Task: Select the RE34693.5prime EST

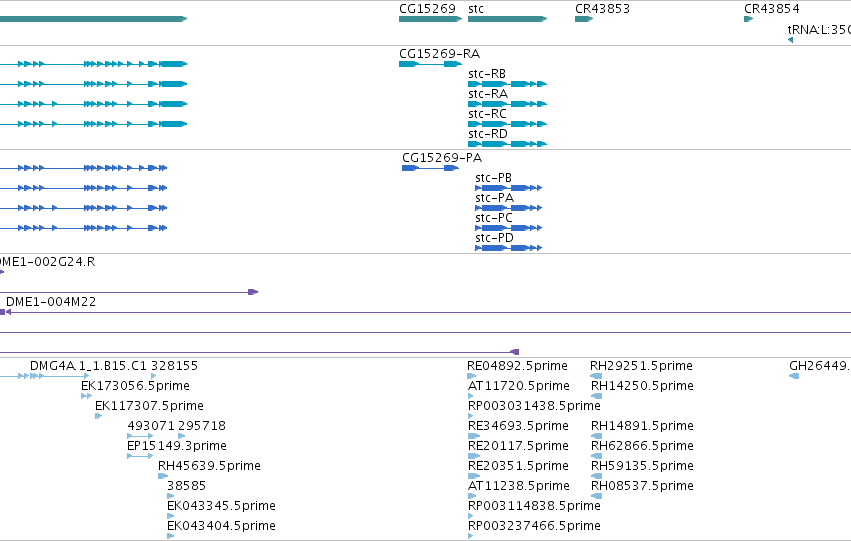Action: click(x=474, y=436)
